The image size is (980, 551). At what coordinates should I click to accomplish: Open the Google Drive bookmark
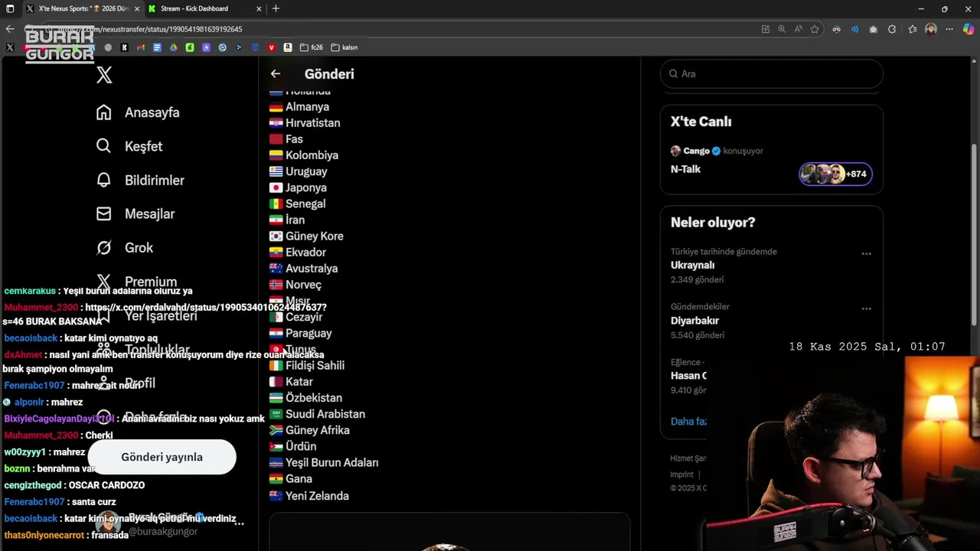pos(174,47)
